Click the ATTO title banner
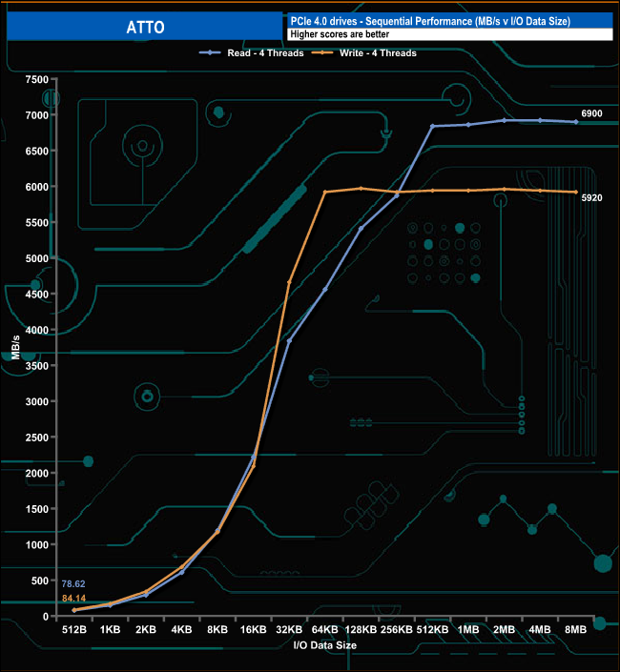The image size is (620, 672). [x=145, y=27]
